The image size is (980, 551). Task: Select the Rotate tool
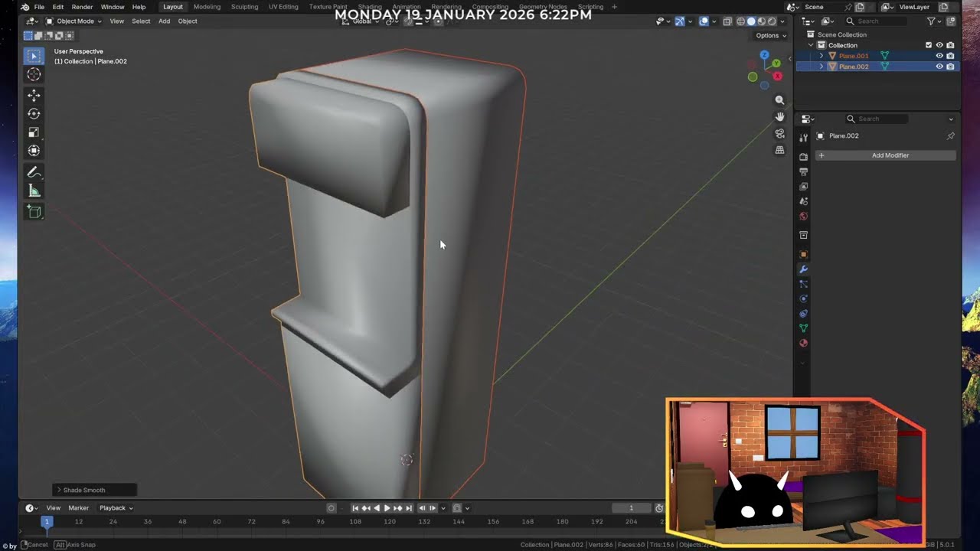34,113
